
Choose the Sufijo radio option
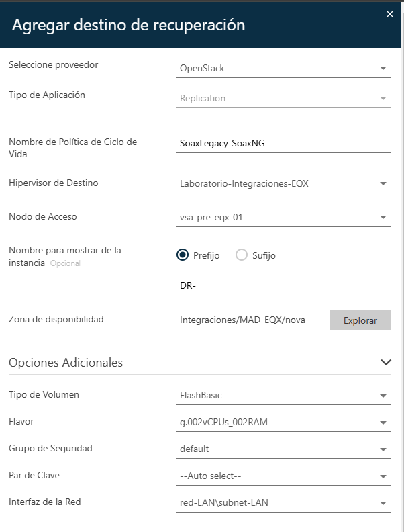pyautogui.click(x=242, y=255)
